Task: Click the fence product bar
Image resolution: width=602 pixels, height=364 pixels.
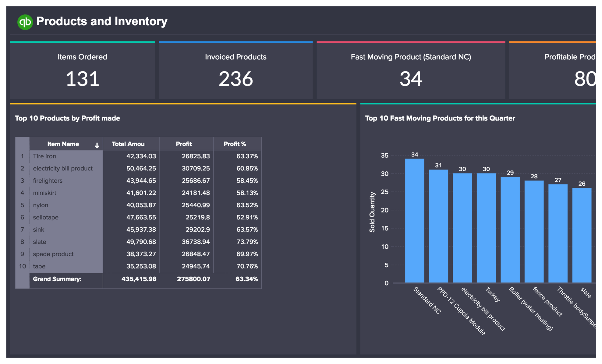Action: click(x=534, y=232)
